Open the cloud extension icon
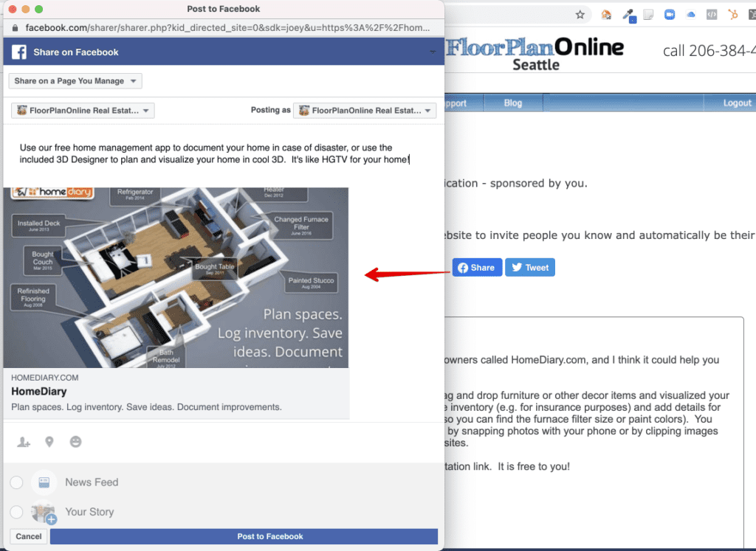Image resolution: width=756 pixels, height=551 pixels. point(691,14)
